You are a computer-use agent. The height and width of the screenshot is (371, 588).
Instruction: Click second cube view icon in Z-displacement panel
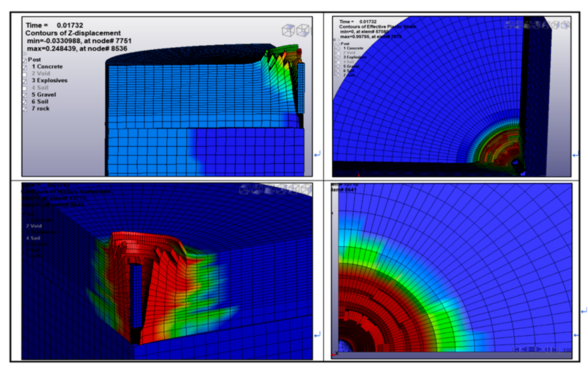point(303,30)
